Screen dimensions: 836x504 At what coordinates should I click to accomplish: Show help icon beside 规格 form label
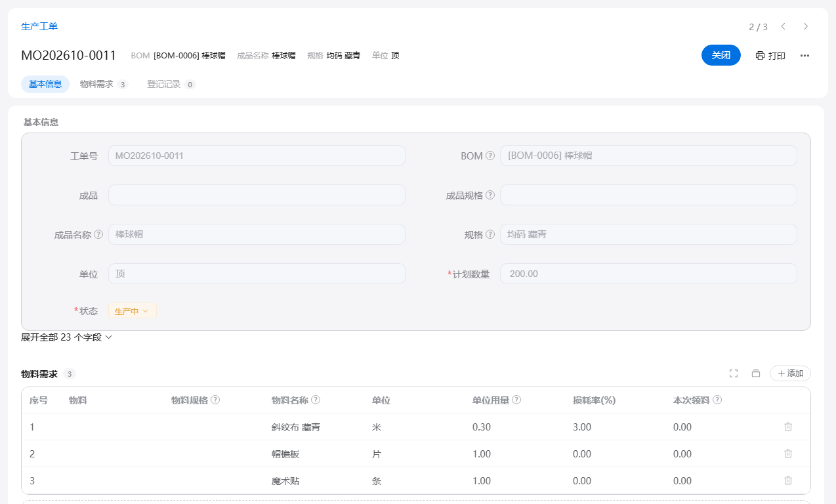pyautogui.click(x=490, y=234)
